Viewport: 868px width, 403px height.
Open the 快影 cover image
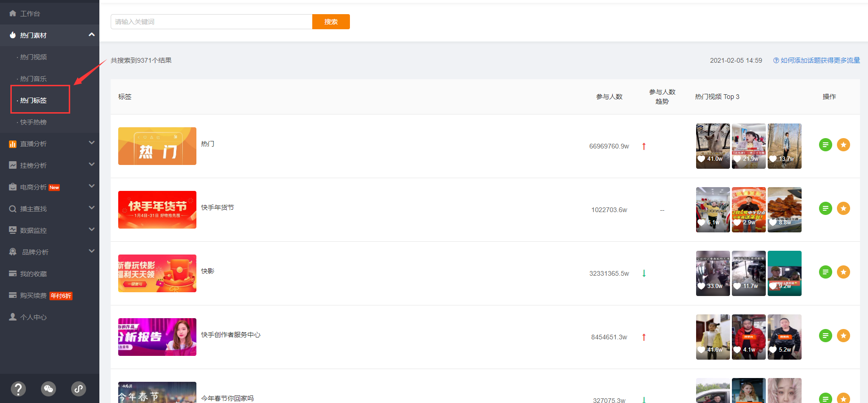tap(157, 273)
